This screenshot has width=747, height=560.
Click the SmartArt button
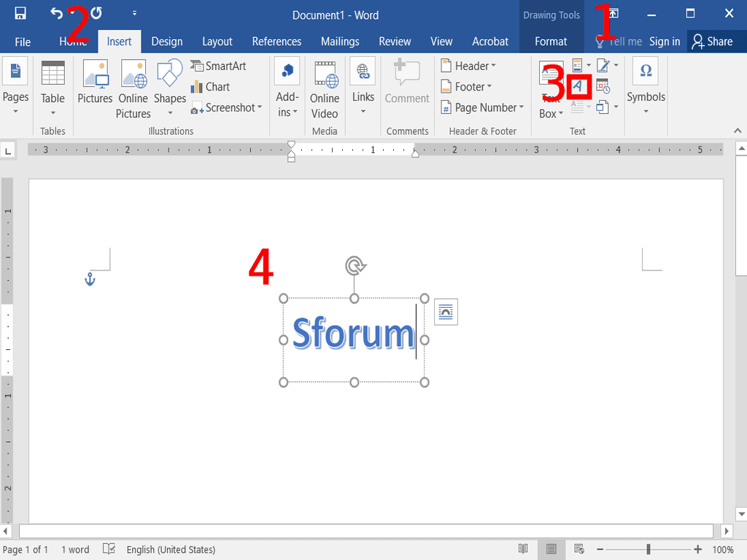click(x=219, y=66)
